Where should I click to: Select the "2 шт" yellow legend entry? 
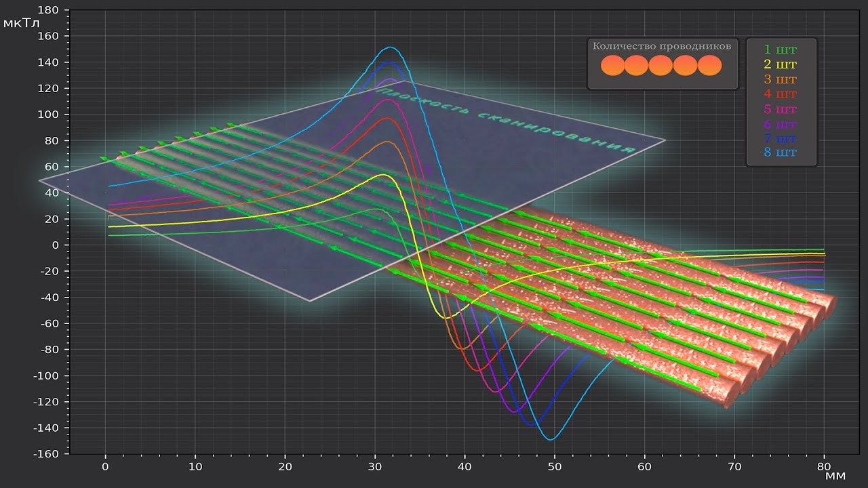click(781, 64)
